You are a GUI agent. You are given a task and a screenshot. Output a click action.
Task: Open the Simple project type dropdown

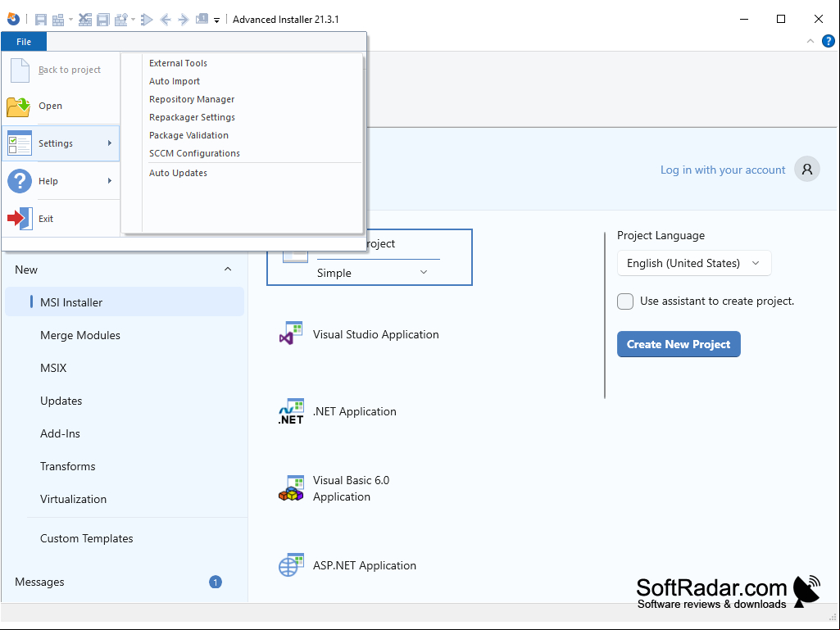coord(378,273)
